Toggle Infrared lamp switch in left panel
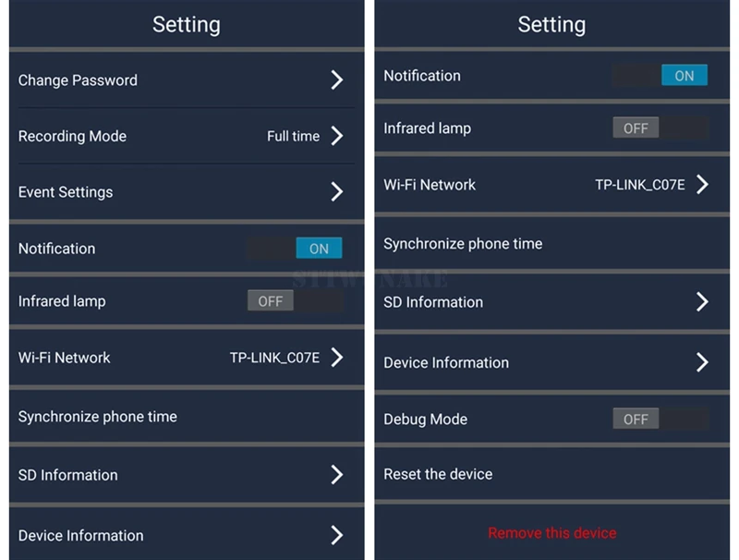Screen dimensions: 739x560 [x=295, y=300]
